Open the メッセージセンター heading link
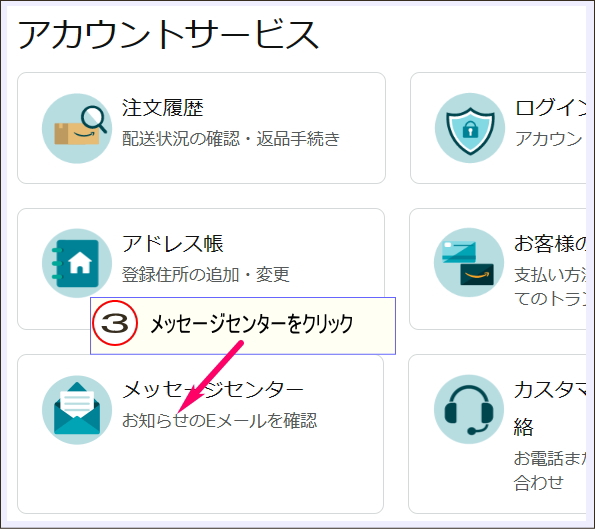This screenshot has width=595, height=529. pos(213,390)
